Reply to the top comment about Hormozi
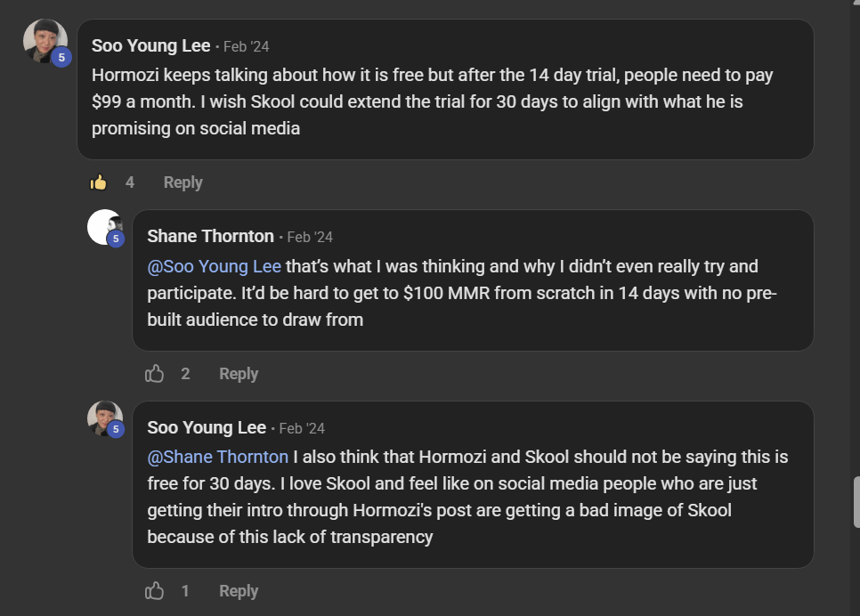Viewport: 860px width, 616px height. click(183, 182)
